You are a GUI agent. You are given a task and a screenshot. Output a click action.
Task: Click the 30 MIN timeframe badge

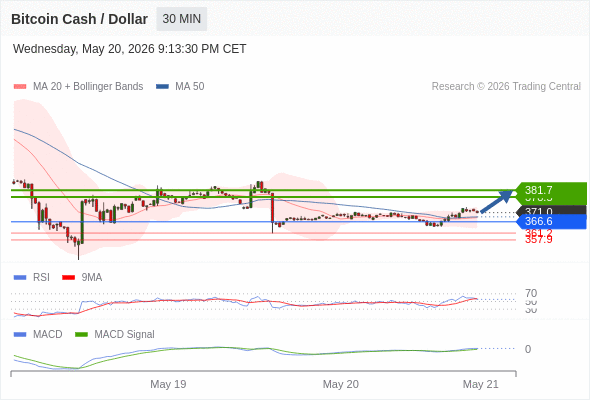click(181, 19)
